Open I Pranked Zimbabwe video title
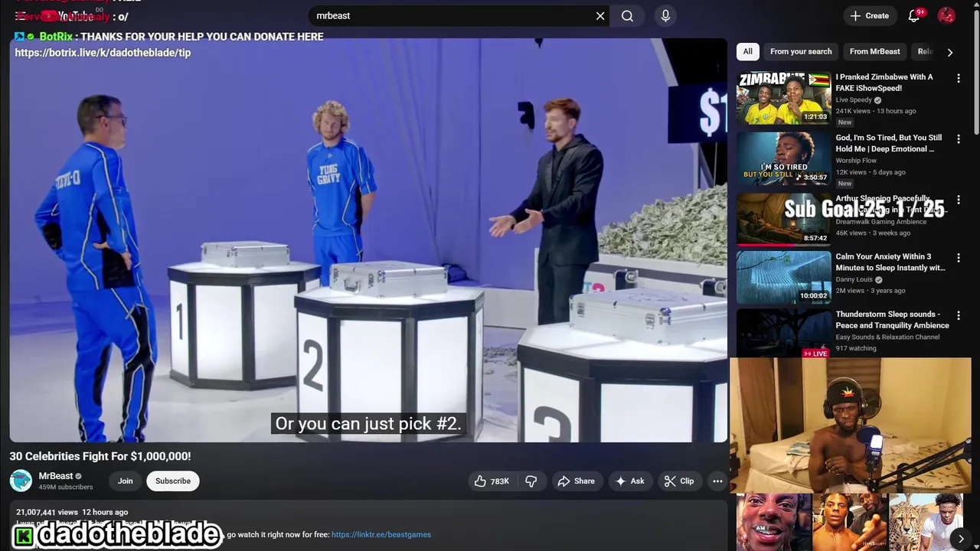980x551 pixels. [884, 82]
